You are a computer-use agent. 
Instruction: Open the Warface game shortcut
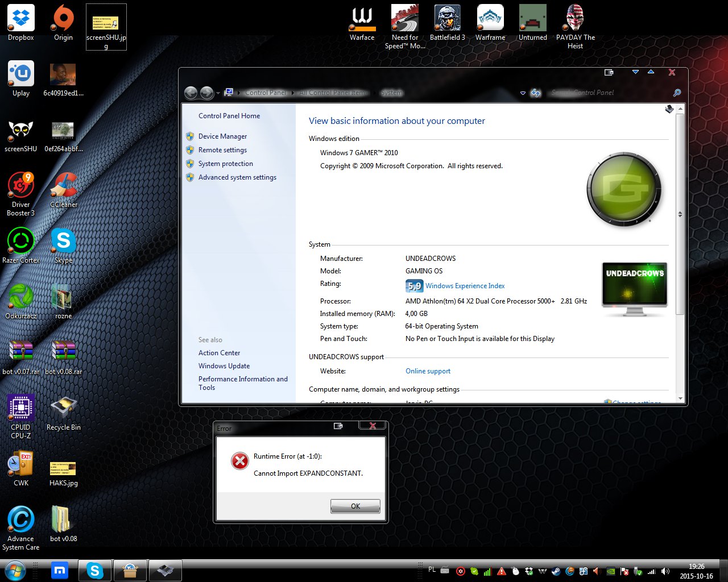(362, 23)
